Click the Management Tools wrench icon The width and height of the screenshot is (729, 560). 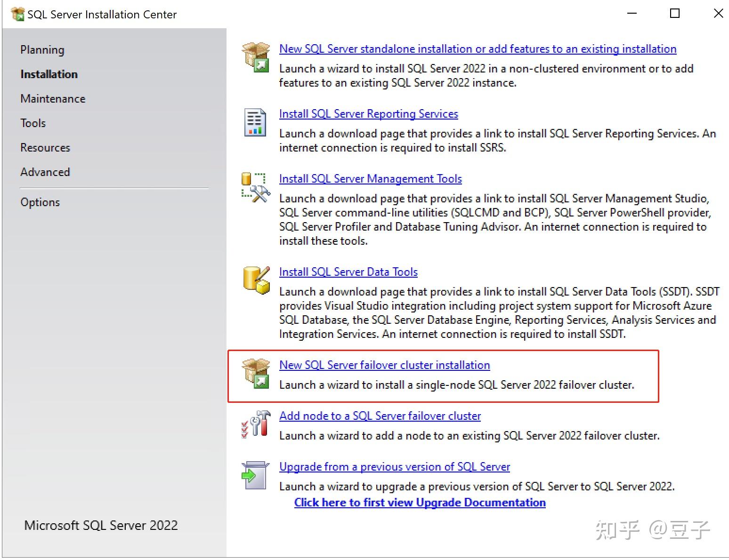pyautogui.click(x=255, y=186)
